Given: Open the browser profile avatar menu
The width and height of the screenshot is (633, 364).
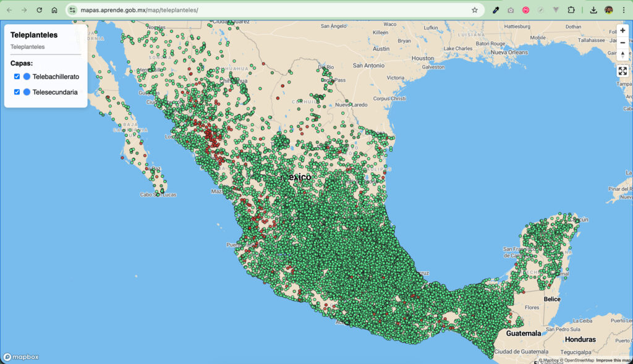Looking at the screenshot, I should 609,10.
